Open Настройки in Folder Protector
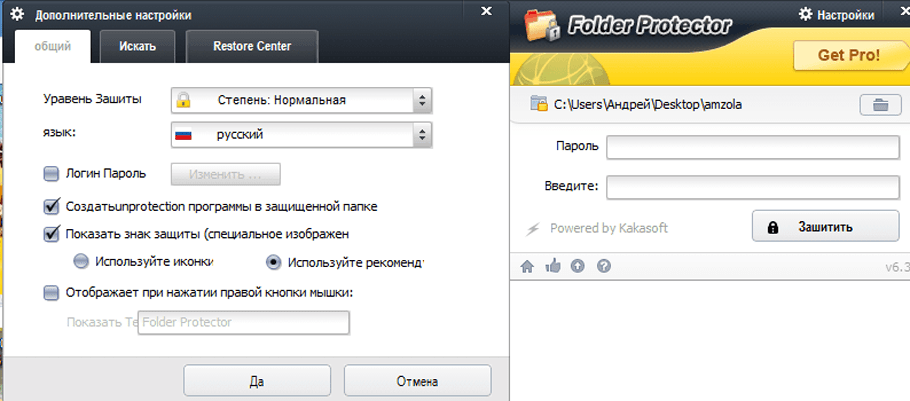The width and height of the screenshot is (910, 401). point(846,15)
